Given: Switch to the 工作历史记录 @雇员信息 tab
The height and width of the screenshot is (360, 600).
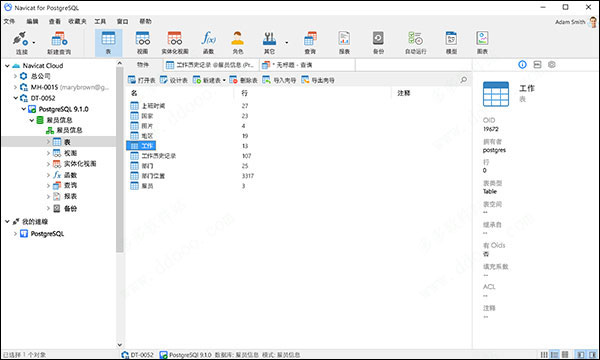Looking at the screenshot, I should [x=211, y=65].
